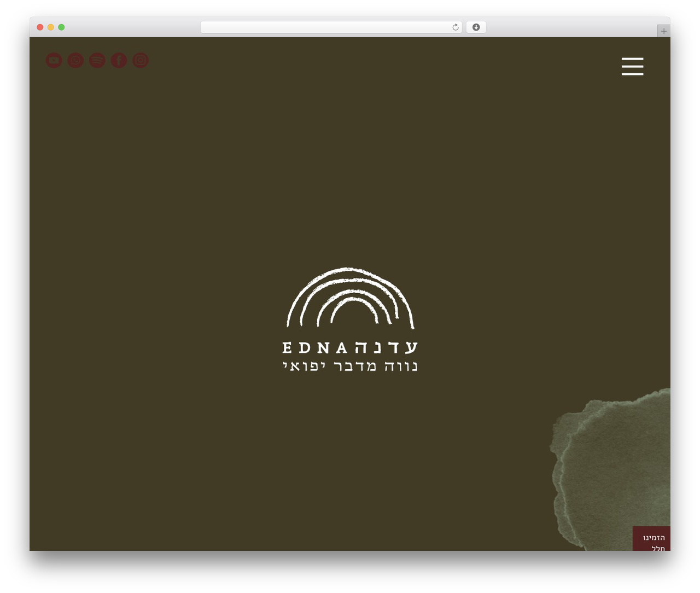Screen dimensions: 700x593
Task: Open a new browser tab with plus
Action: (663, 31)
